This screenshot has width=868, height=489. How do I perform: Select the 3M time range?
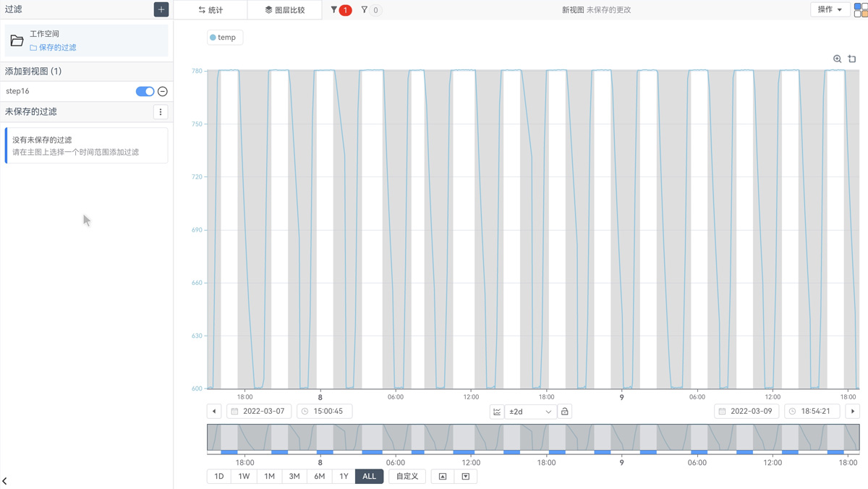tap(294, 477)
